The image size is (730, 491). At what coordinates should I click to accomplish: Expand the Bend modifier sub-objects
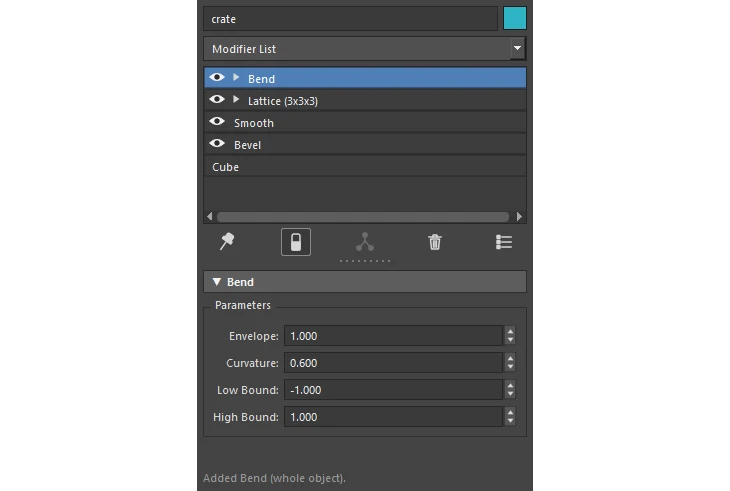pyautogui.click(x=236, y=77)
